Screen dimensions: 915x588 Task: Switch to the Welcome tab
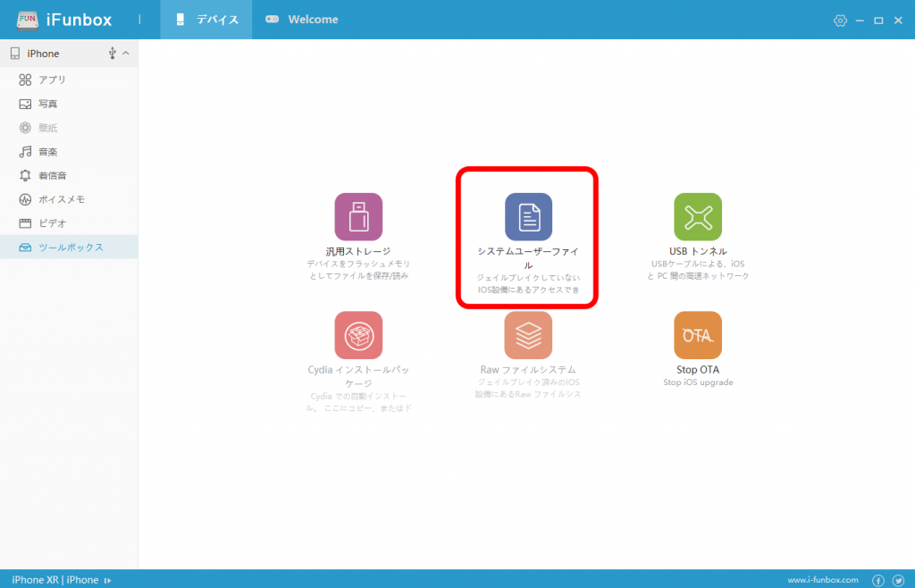(302, 20)
